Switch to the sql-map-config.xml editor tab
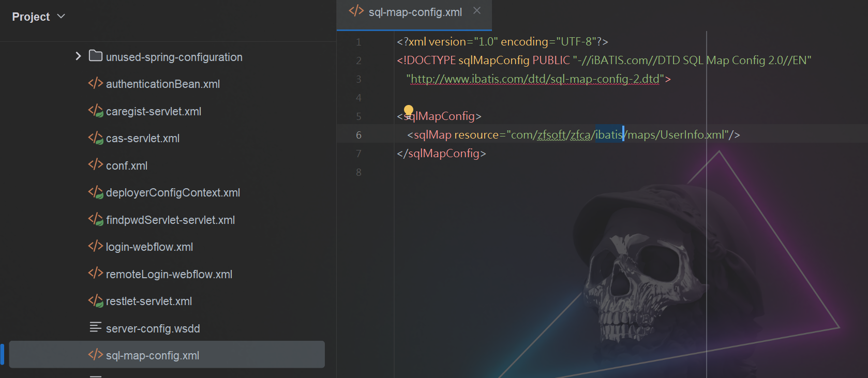This screenshot has width=868, height=378. point(414,12)
